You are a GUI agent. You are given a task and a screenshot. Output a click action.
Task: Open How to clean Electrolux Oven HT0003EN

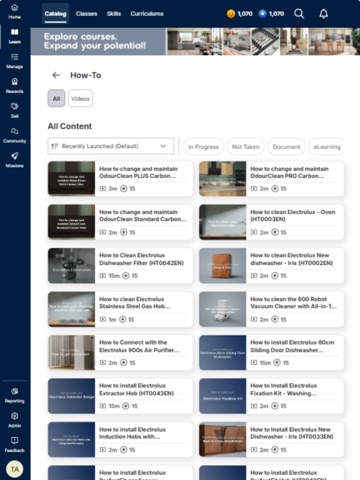(271, 222)
